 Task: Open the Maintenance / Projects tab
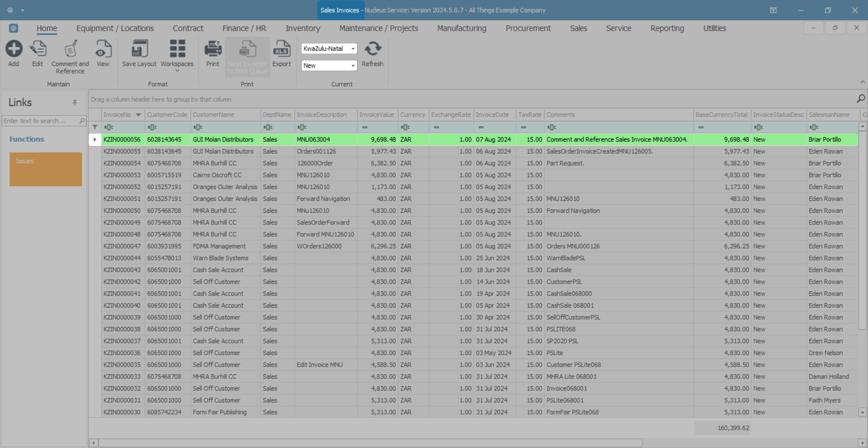click(379, 28)
